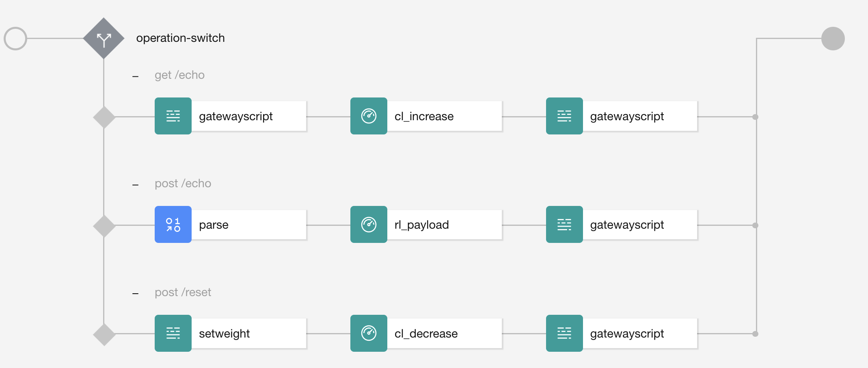Select the post /echo case label
This screenshot has height=368, width=868.
pyautogui.click(x=183, y=184)
